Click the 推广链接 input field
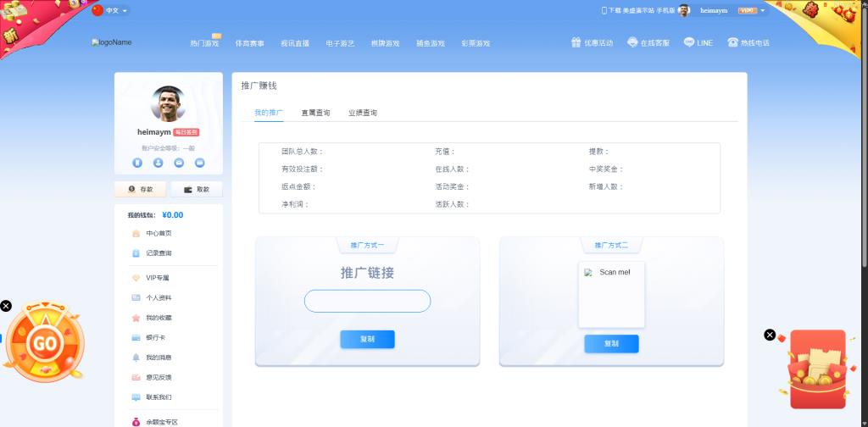 click(367, 301)
